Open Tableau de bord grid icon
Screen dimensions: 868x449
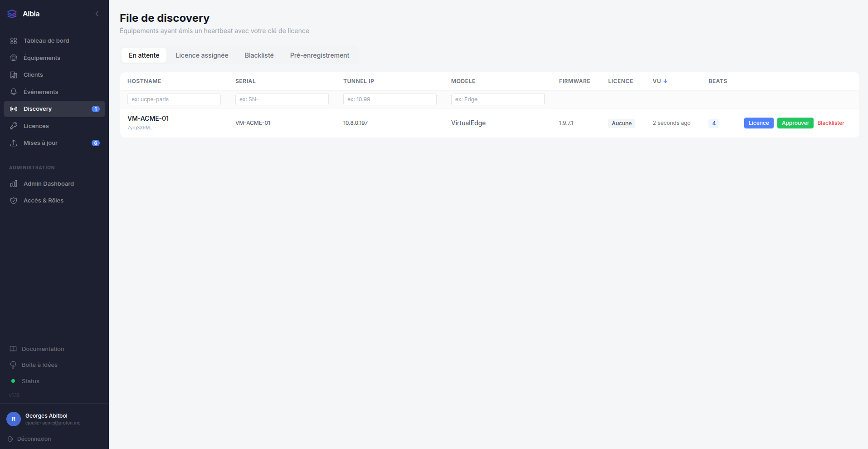(x=14, y=41)
